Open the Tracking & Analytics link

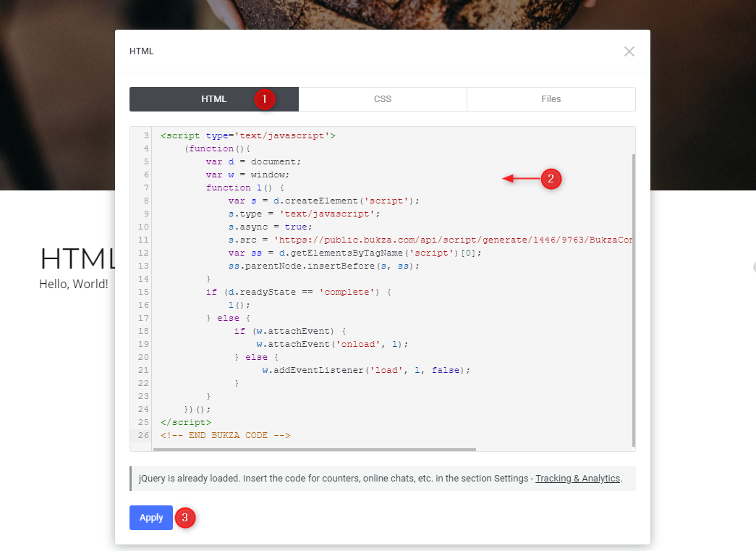click(x=577, y=479)
